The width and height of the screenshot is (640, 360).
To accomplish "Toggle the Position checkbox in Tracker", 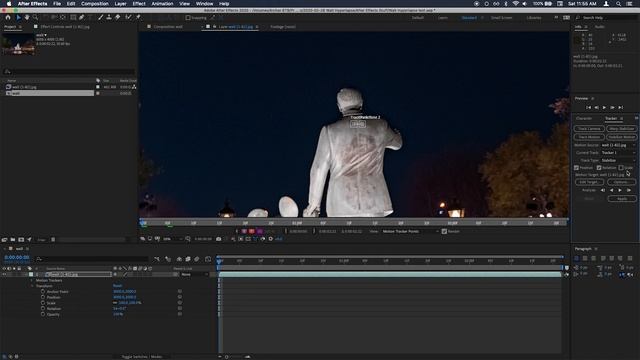I will click(x=576, y=168).
